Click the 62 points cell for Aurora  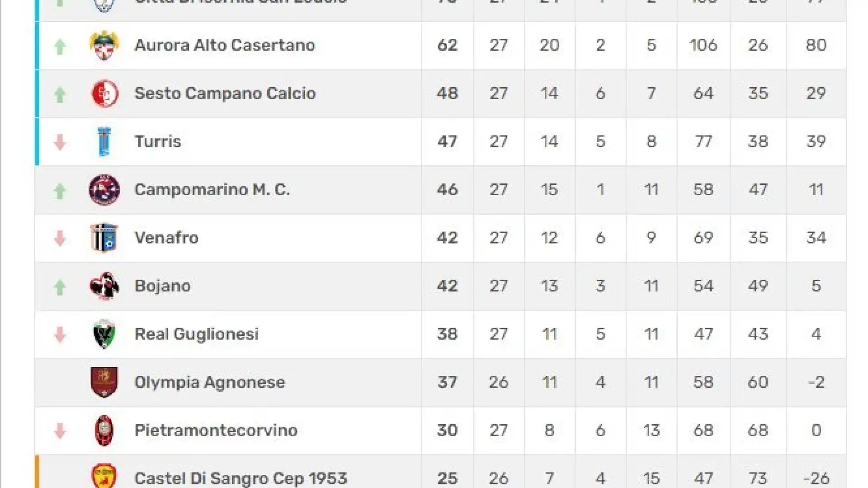(x=448, y=45)
